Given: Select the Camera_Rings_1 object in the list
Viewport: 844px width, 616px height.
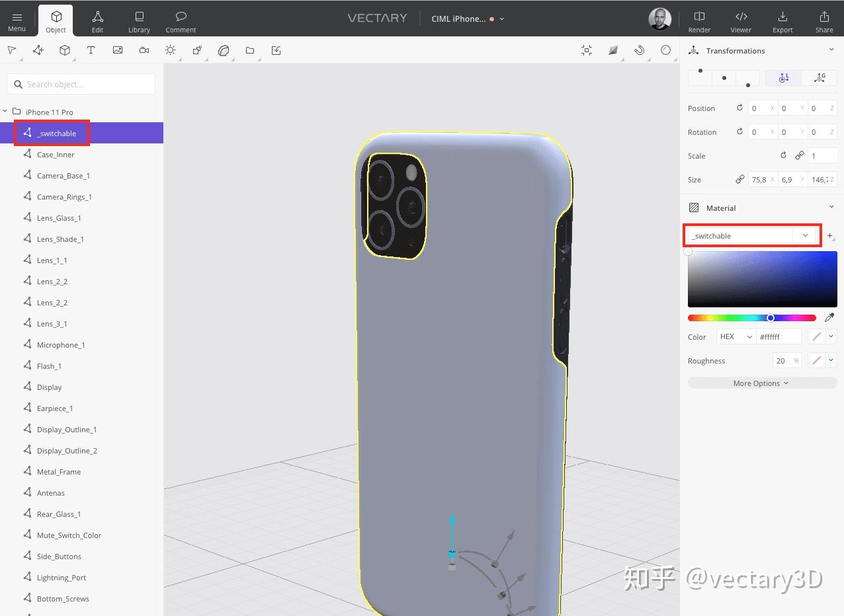Looking at the screenshot, I should pyautogui.click(x=64, y=196).
